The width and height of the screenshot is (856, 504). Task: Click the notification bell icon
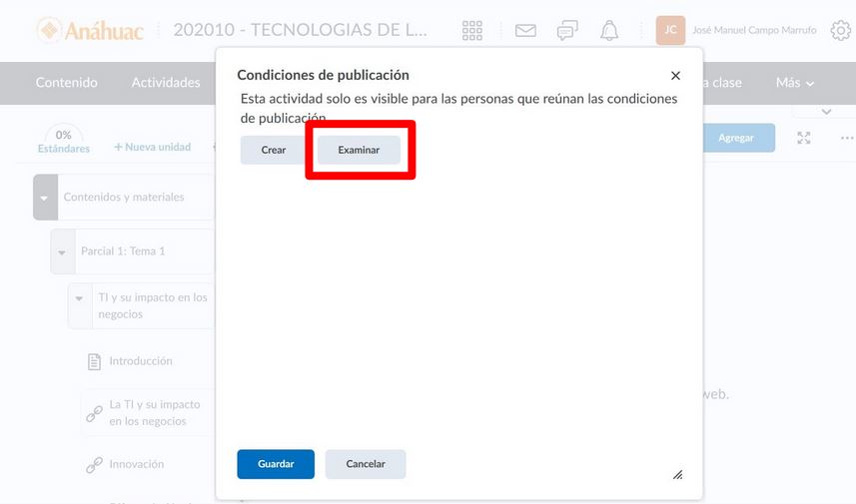tap(609, 30)
